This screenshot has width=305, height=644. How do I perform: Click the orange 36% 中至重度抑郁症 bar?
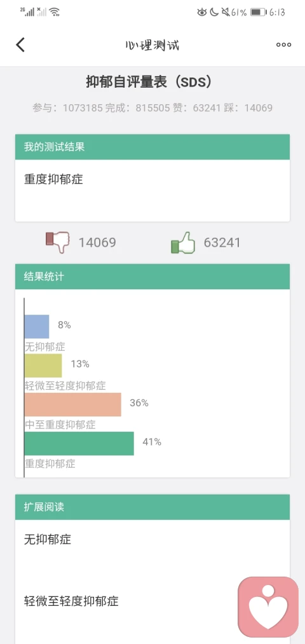point(73,404)
